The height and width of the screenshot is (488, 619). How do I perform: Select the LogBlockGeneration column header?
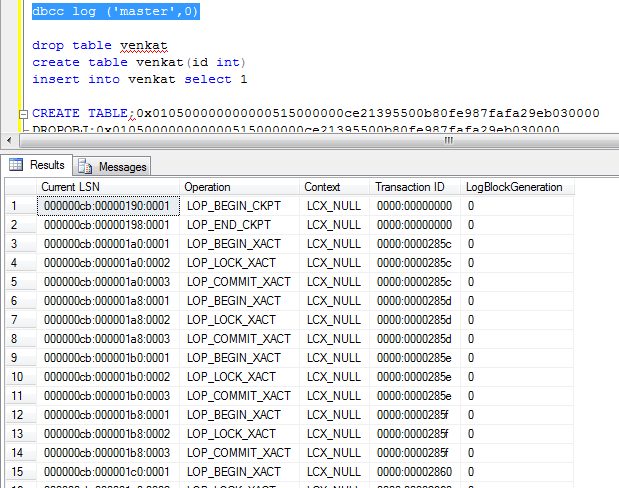click(517, 187)
